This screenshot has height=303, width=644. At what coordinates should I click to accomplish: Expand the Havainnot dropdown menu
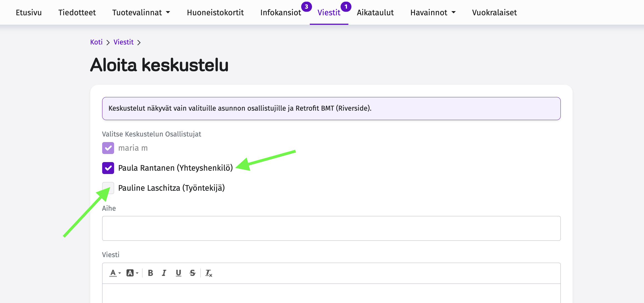click(433, 13)
